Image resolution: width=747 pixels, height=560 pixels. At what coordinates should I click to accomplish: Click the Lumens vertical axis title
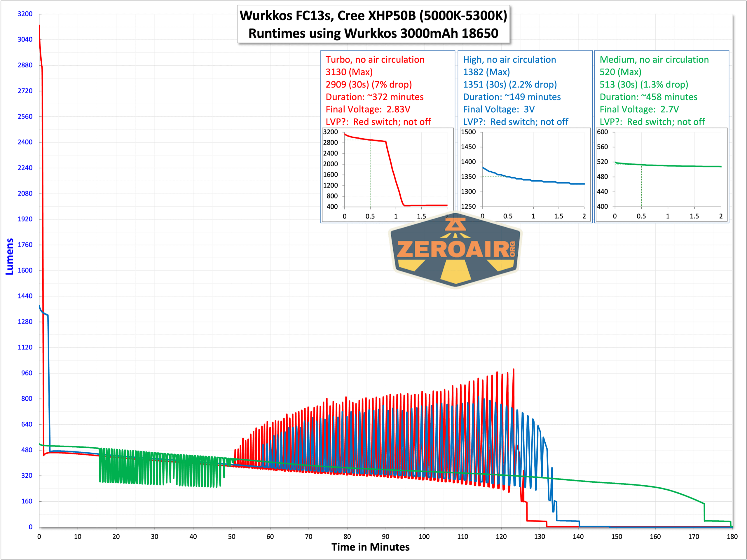9,256
